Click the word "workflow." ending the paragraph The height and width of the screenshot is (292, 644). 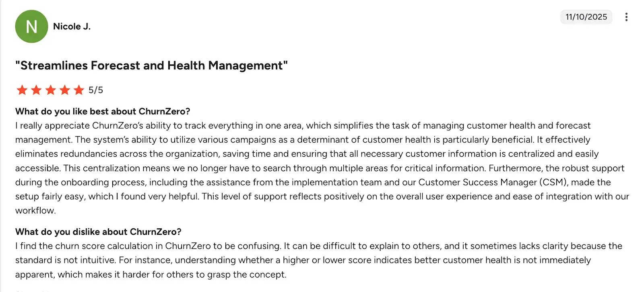tap(35, 211)
